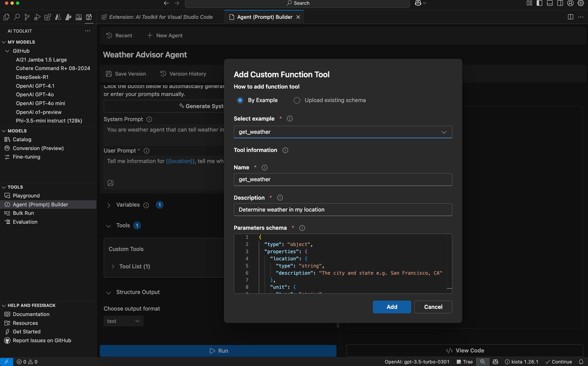Click the zoom magnifier in status bar
The height and width of the screenshot is (366, 588).
tap(482, 362)
